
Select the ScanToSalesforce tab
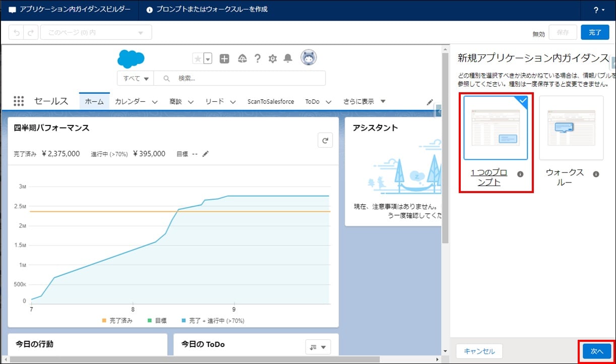(x=271, y=101)
